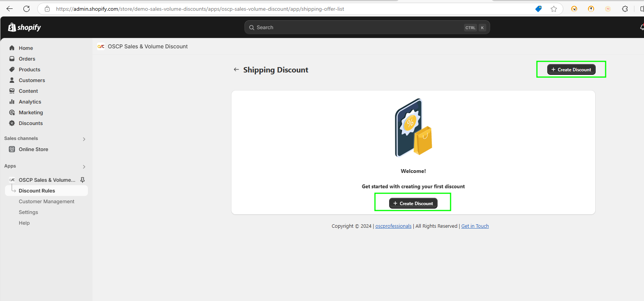Go back using arrow beside Shipping Discount
Screen dimensions: 644x301
(236, 69)
